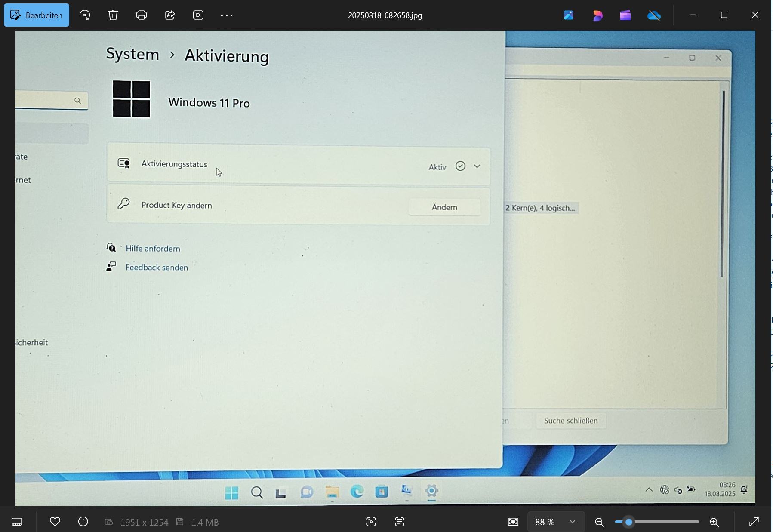This screenshot has width=773, height=532.
Task: Open the Chat icon in the taskbar
Action: coord(306,492)
